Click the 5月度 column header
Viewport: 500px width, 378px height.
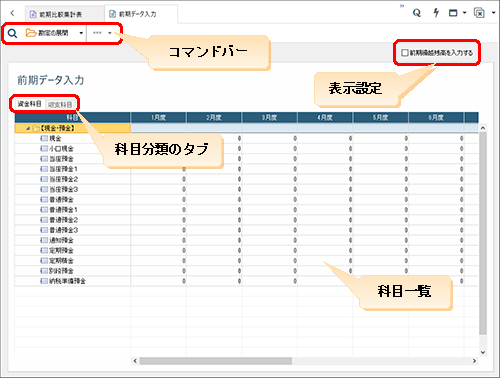pos(381,117)
